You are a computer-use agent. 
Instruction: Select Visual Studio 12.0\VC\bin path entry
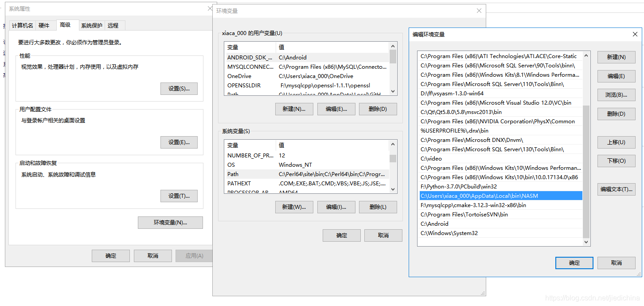coord(501,102)
